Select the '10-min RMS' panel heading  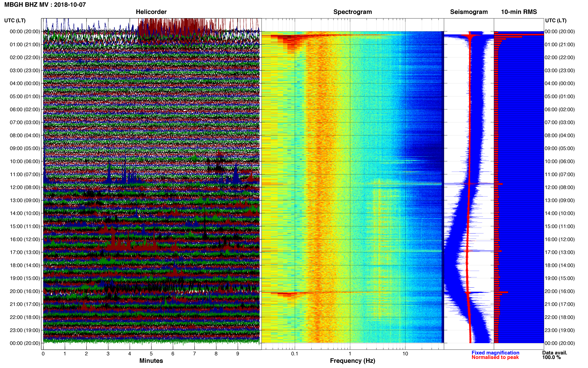519,12
